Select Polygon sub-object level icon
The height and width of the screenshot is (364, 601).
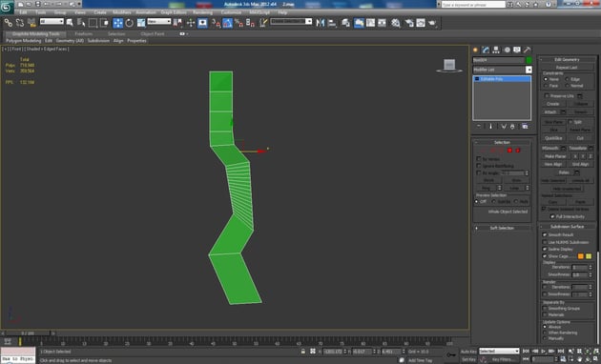[509, 151]
